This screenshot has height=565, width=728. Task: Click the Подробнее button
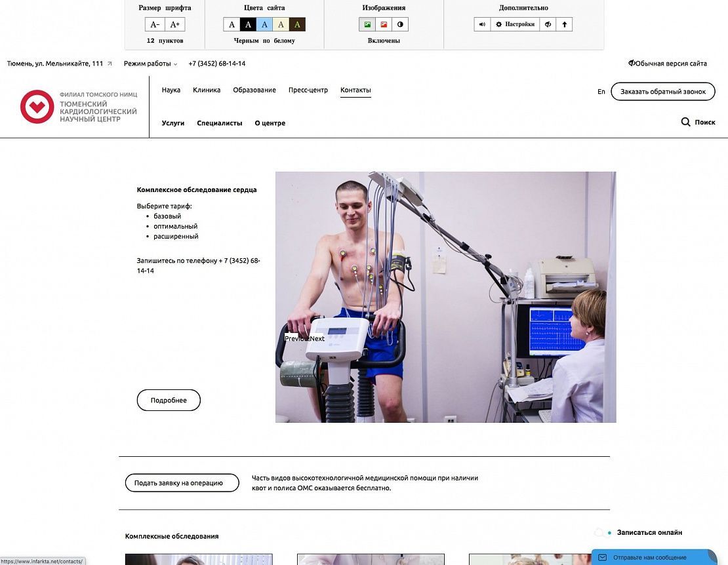pyautogui.click(x=169, y=400)
